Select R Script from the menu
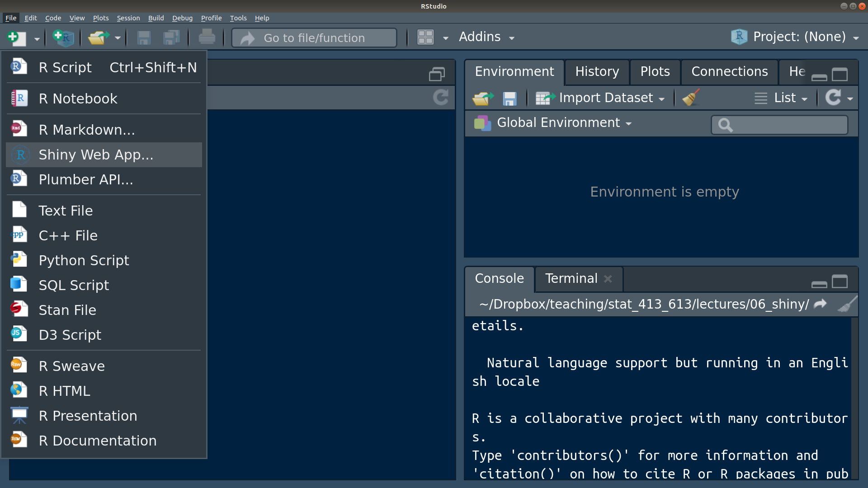The width and height of the screenshot is (868, 488). point(104,67)
